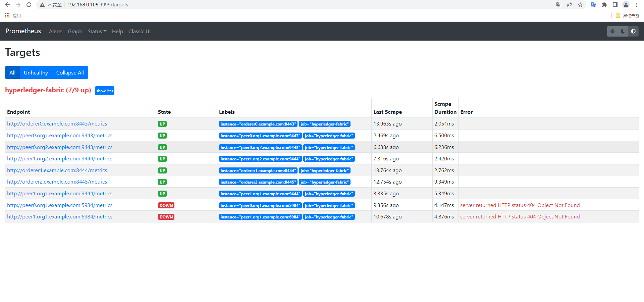This screenshot has width=644, height=302.
Task: Filter to Unhealthy targets
Action: tap(36, 72)
